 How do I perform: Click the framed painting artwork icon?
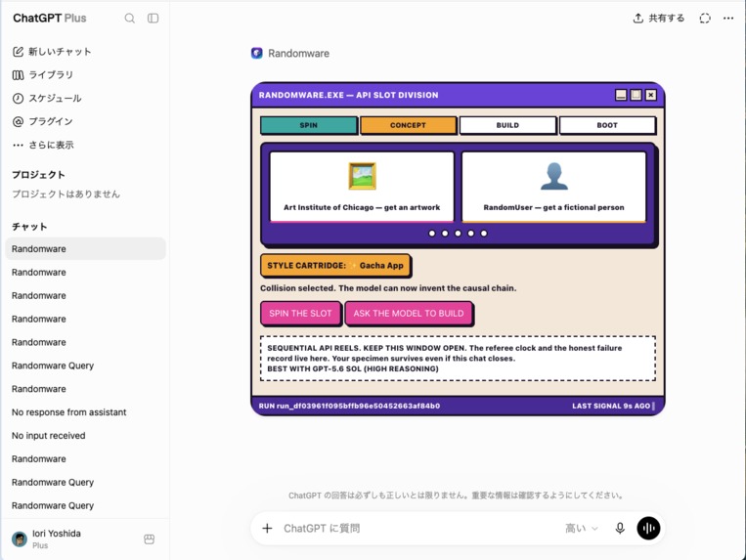pos(362,176)
